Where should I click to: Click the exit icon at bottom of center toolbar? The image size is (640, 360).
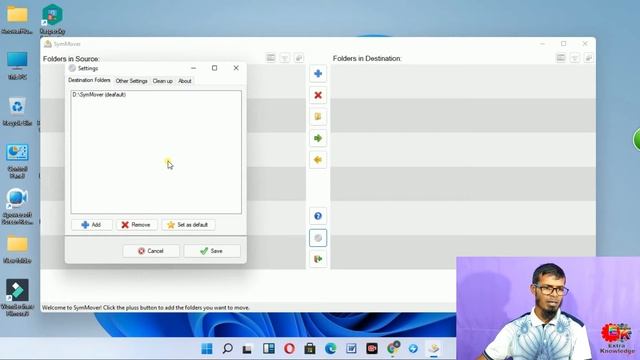[x=318, y=259]
